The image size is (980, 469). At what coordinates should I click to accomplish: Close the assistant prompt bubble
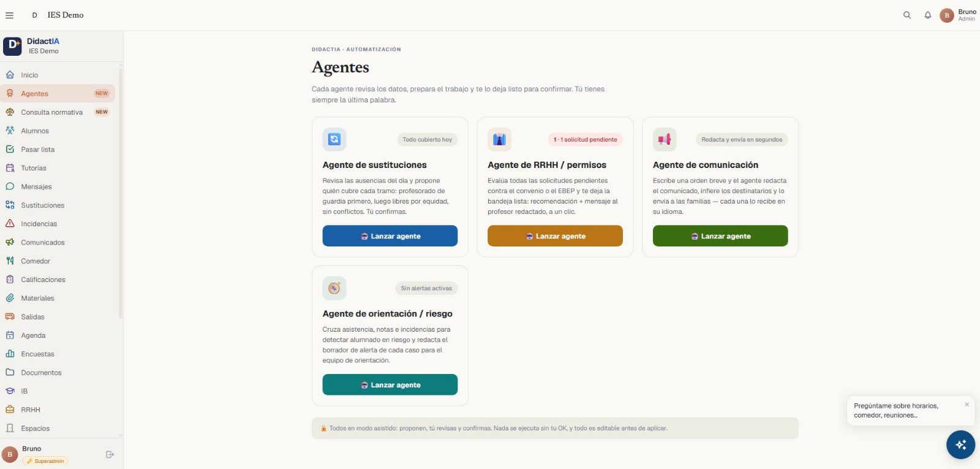pyautogui.click(x=967, y=405)
